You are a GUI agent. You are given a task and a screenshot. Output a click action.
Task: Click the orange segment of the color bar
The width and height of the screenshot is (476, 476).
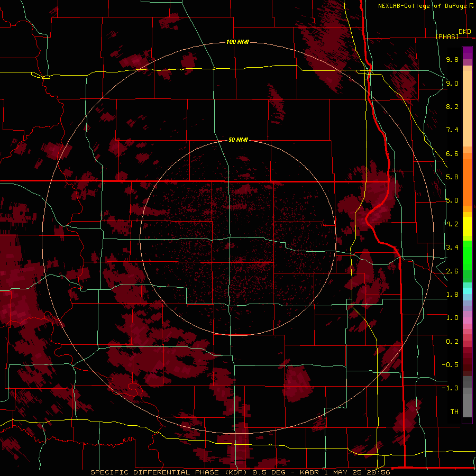click(x=467, y=182)
